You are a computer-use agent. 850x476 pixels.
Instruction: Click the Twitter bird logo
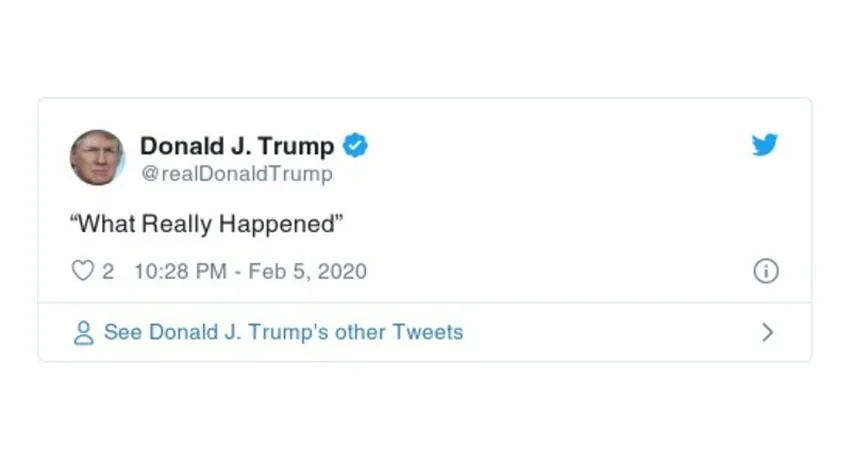point(765,145)
